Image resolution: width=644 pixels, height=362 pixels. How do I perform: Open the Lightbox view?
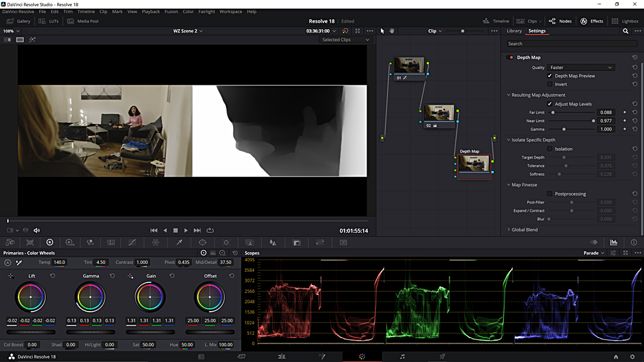(x=625, y=21)
